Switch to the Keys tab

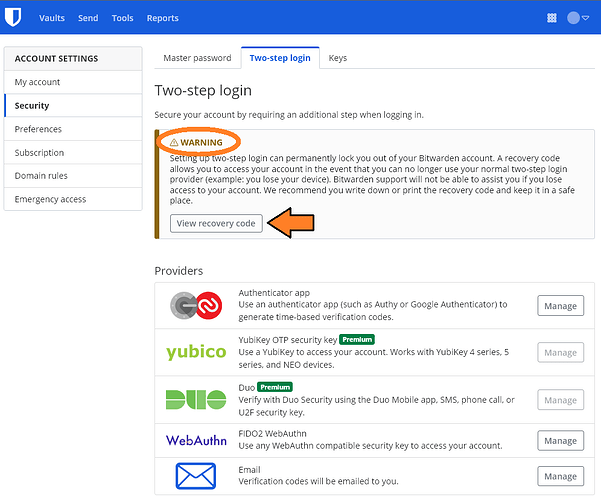click(x=338, y=58)
